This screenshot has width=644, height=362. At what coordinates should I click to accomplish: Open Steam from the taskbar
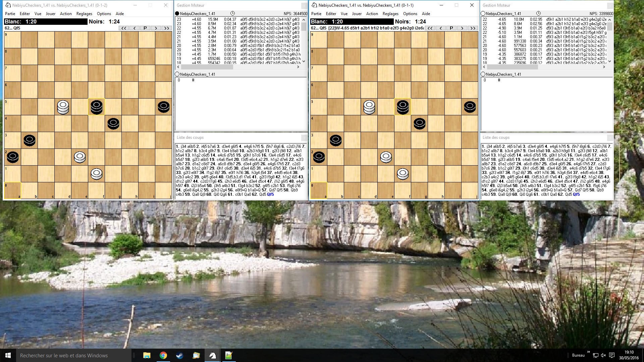(179, 355)
